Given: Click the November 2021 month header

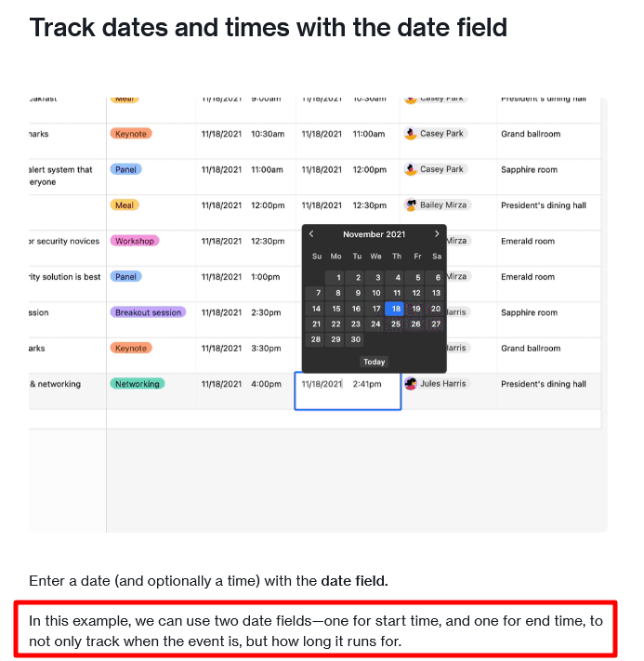Looking at the screenshot, I should tap(374, 234).
